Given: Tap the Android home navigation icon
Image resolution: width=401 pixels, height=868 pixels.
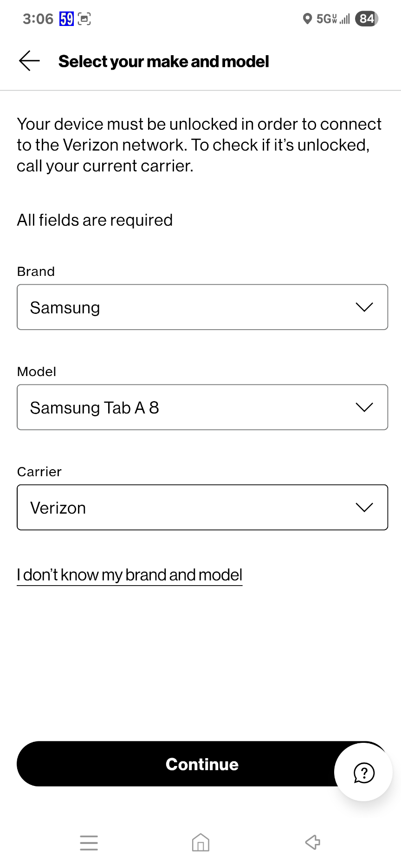Looking at the screenshot, I should coord(200,842).
